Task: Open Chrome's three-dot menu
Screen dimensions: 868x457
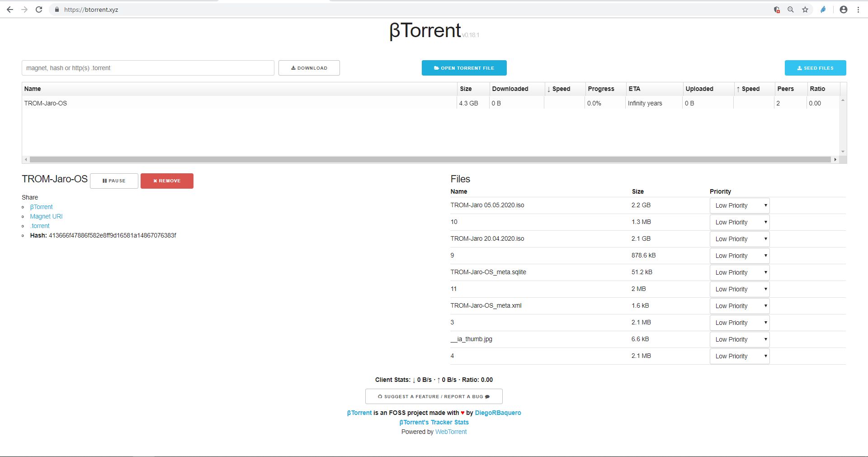Action: point(858,10)
